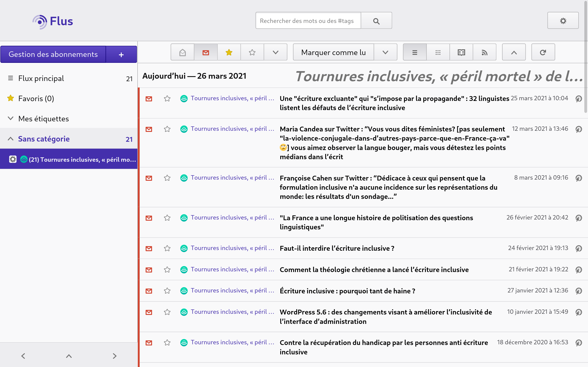Refresh feeds with the reload icon
588x367 pixels.
click(x=543, y=52)
